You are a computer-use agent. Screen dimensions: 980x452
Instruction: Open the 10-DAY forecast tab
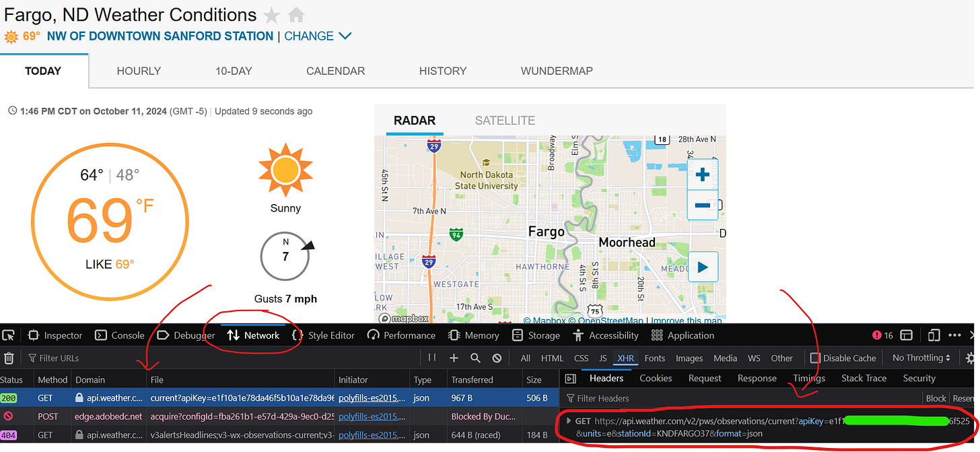pyautogui.click(x=234, y=71)
